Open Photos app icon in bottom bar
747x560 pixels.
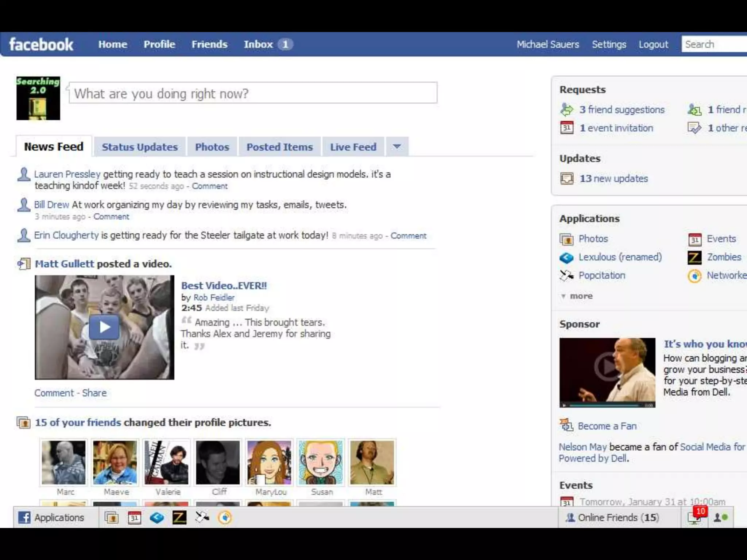tap(112, 517)
